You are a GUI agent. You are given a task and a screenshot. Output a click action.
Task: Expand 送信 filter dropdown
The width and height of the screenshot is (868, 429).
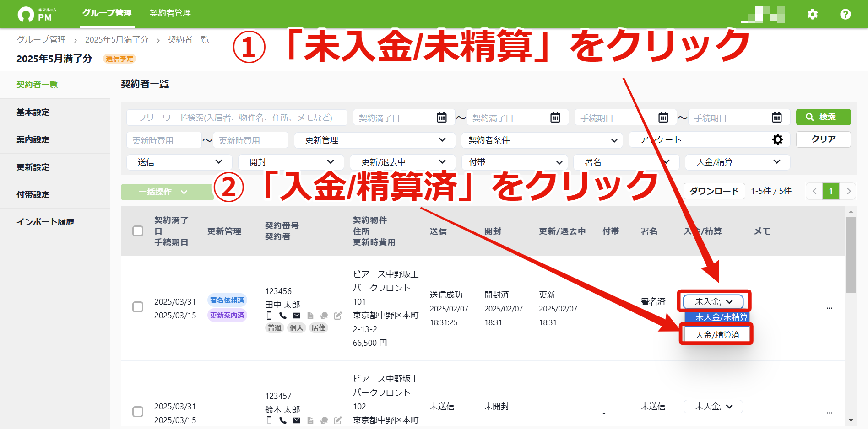coord(179,162)
